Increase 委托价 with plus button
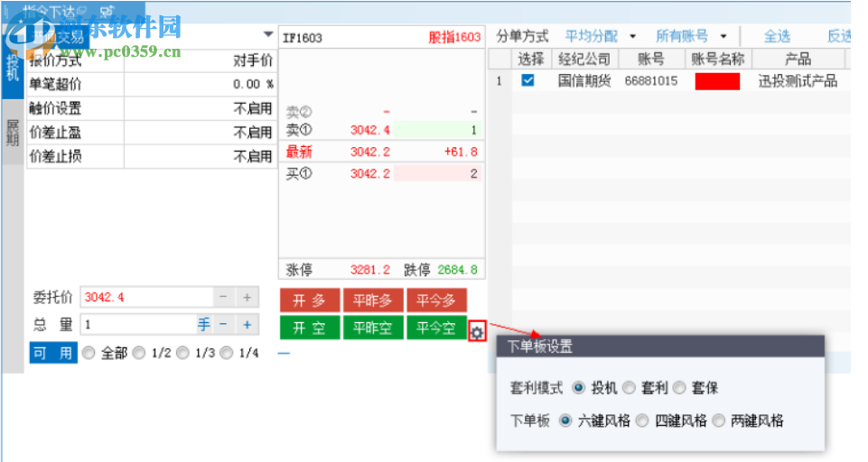The width and height of the screenshot is (868, 462). [x=247, y=297]
